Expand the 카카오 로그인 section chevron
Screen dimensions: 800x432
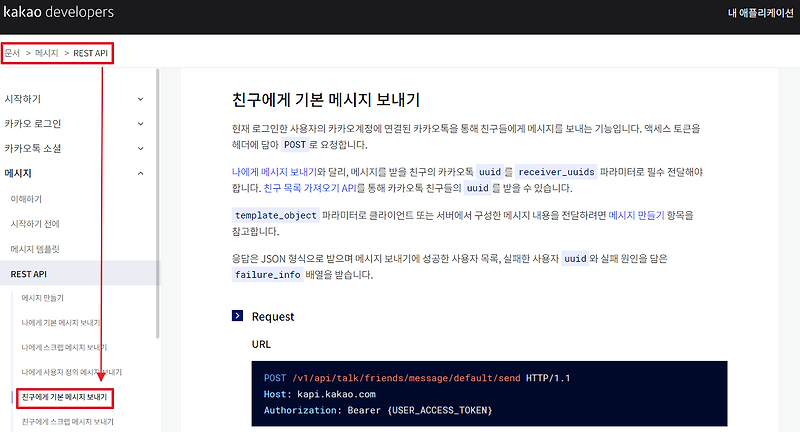(140, 124)
